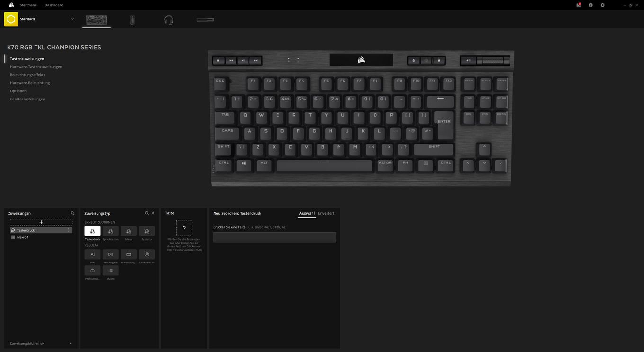This screenshot has width=644, height=352.
Task: Search within the Zuweisungstyp panel
Action: tap(147, 213)
